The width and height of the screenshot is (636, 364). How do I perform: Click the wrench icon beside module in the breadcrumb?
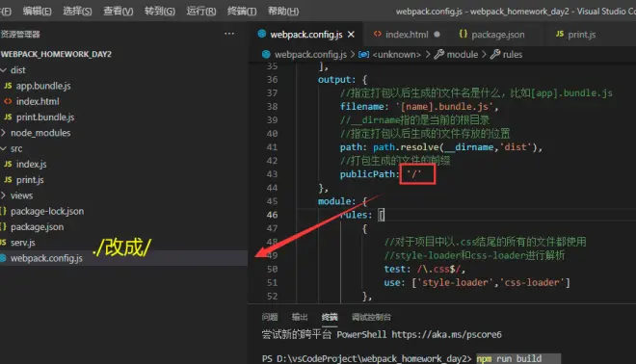tap(438, 54)
